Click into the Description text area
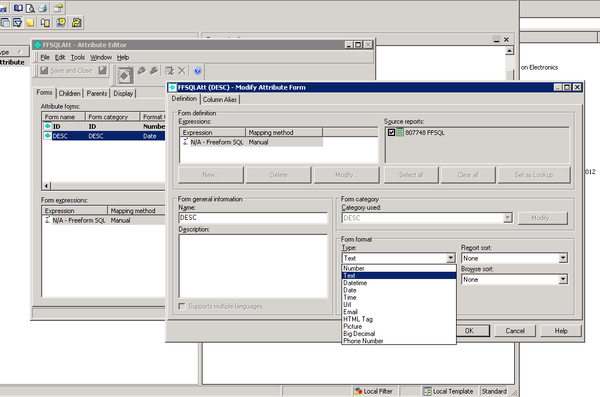600x397 pixels. coord(253,266)
